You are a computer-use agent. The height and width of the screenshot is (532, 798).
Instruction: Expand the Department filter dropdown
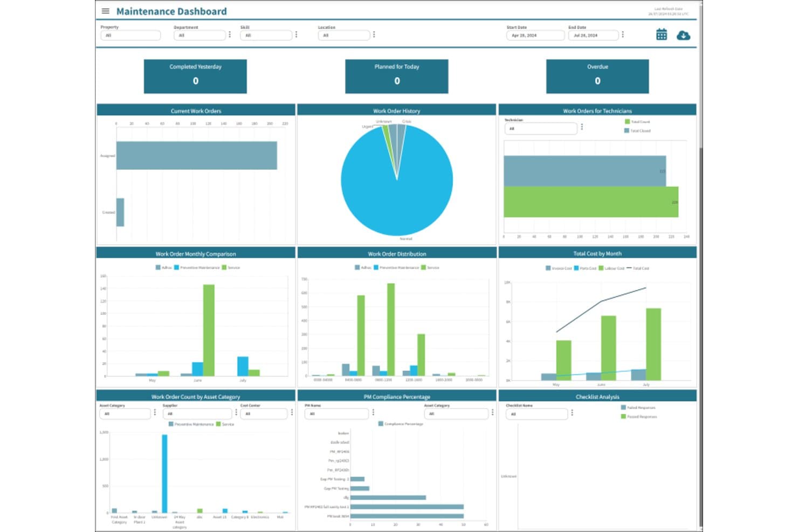200,36
